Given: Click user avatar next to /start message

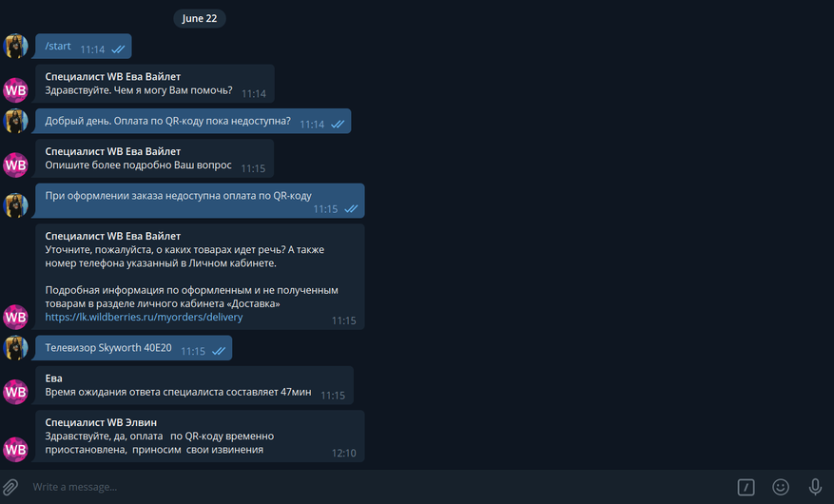Looking at the screenshot, I should [15, 47].
